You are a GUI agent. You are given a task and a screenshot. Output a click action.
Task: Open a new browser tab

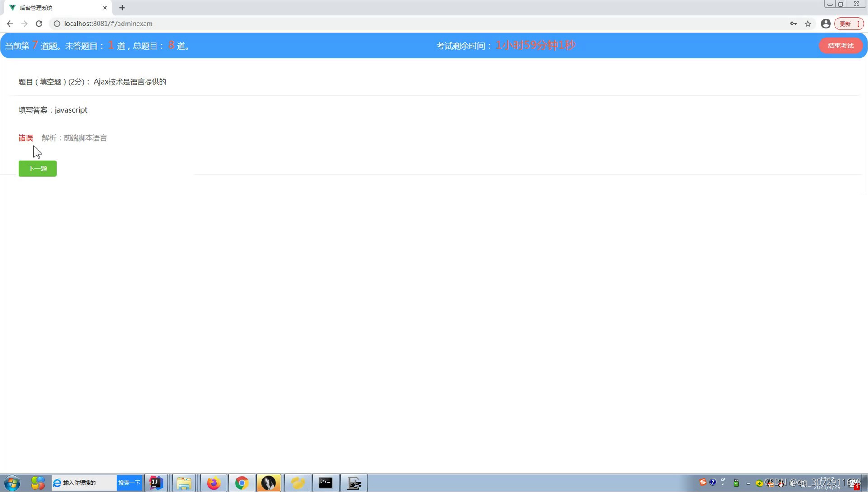pos(122,8)
